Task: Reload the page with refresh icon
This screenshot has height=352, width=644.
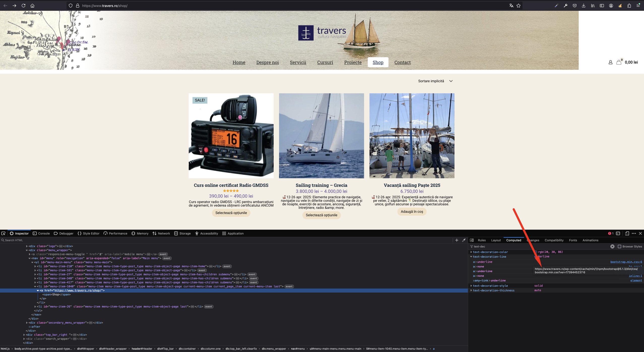Action: pyautogui.click(x=23, y=6)
